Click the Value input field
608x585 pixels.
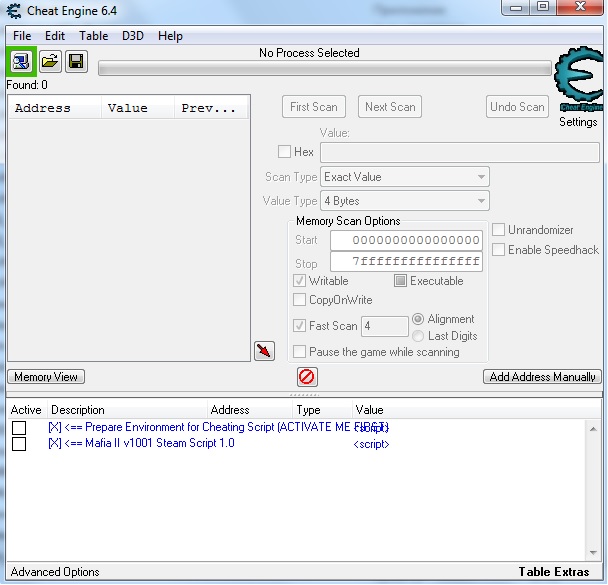click(460, 152)
